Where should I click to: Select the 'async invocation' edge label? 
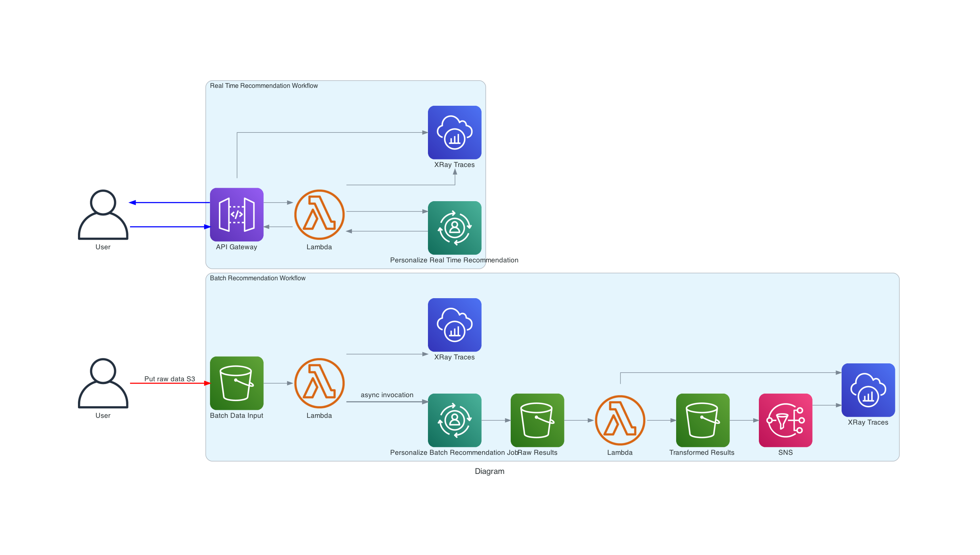[387, 395]
